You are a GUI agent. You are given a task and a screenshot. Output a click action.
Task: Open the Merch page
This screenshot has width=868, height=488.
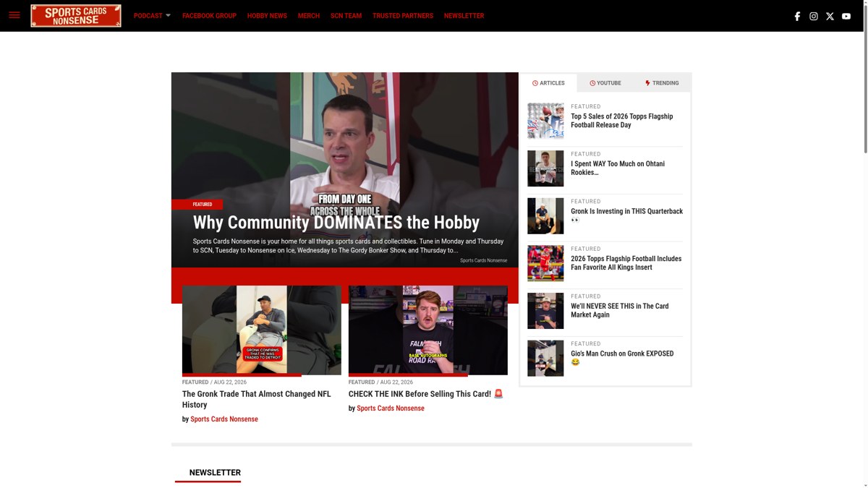tap(309, 16)
